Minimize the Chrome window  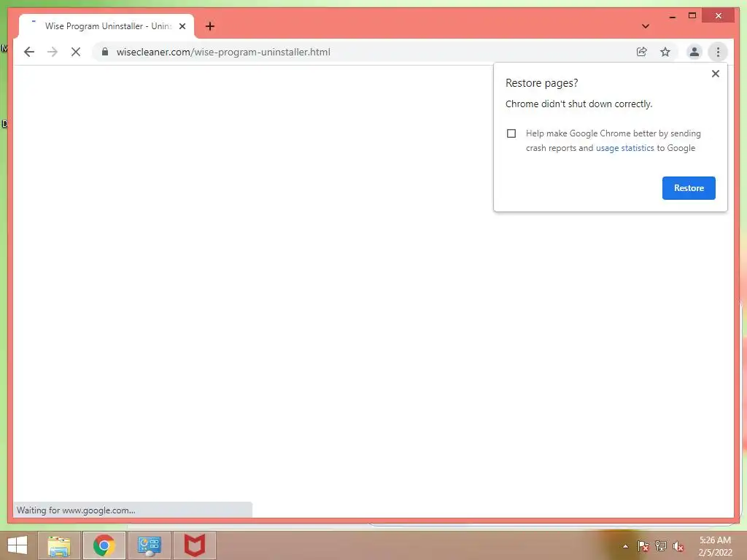point(672,16)
